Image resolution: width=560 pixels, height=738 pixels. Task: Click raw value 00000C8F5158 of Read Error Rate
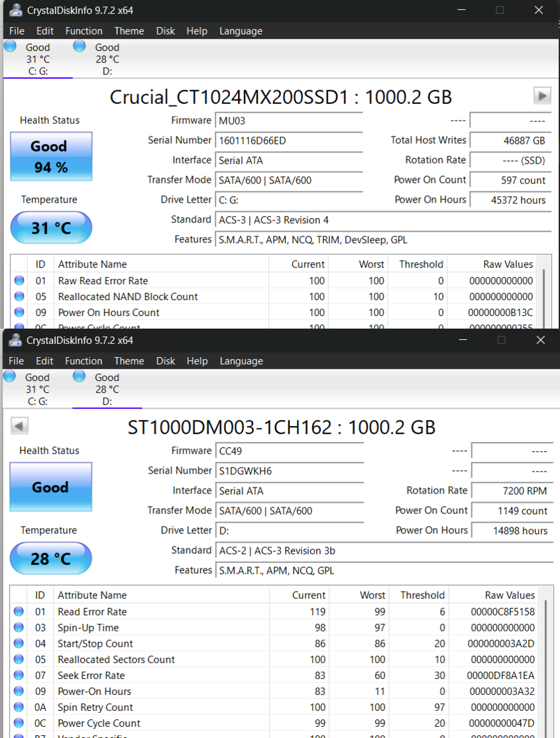(502, 611)
